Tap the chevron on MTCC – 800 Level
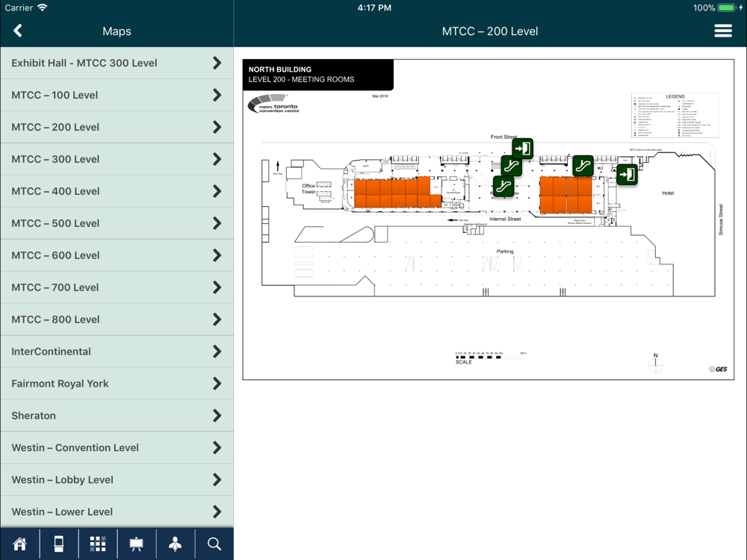747x560 pixels. [x=217, y=319]
